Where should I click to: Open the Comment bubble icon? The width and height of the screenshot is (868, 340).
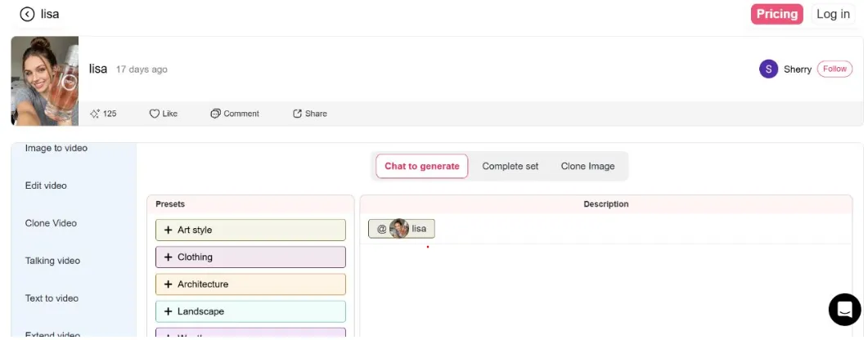point(215,114)
